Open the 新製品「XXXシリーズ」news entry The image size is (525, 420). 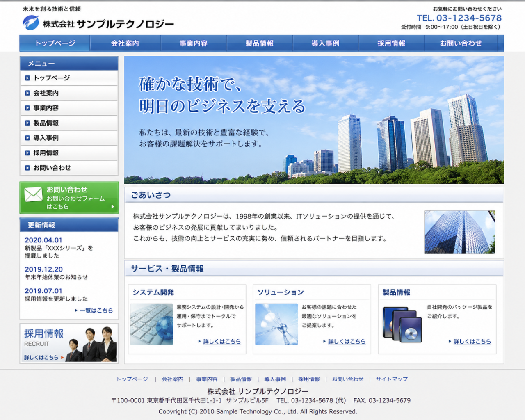click(59, 251)
